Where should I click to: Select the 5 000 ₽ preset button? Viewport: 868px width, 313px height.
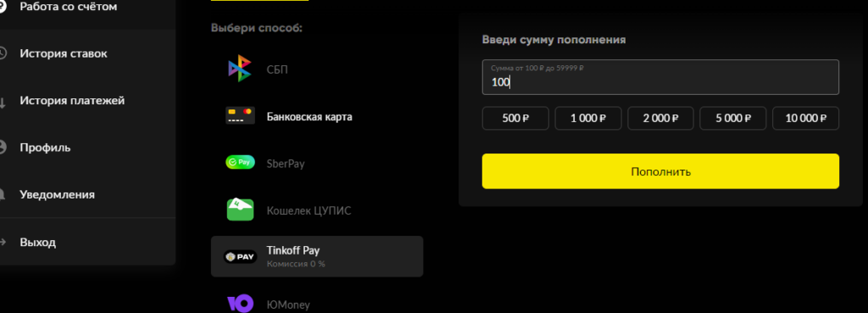[x=733, y=118]
